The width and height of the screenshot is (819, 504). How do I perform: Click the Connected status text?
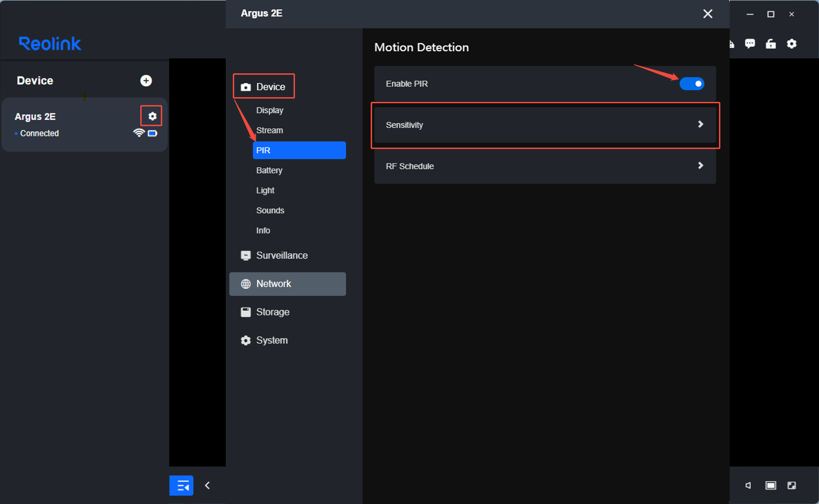point(39,134)
